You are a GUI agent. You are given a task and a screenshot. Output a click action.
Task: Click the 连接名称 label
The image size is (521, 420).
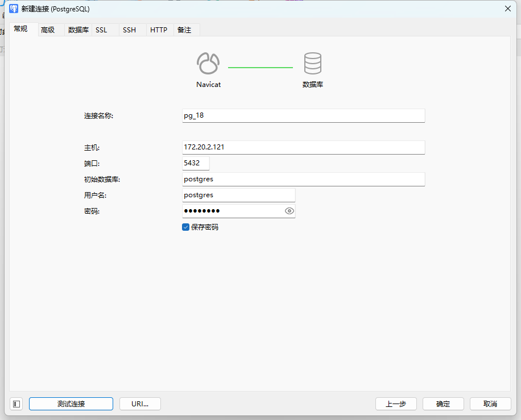(x=99, y=116)
